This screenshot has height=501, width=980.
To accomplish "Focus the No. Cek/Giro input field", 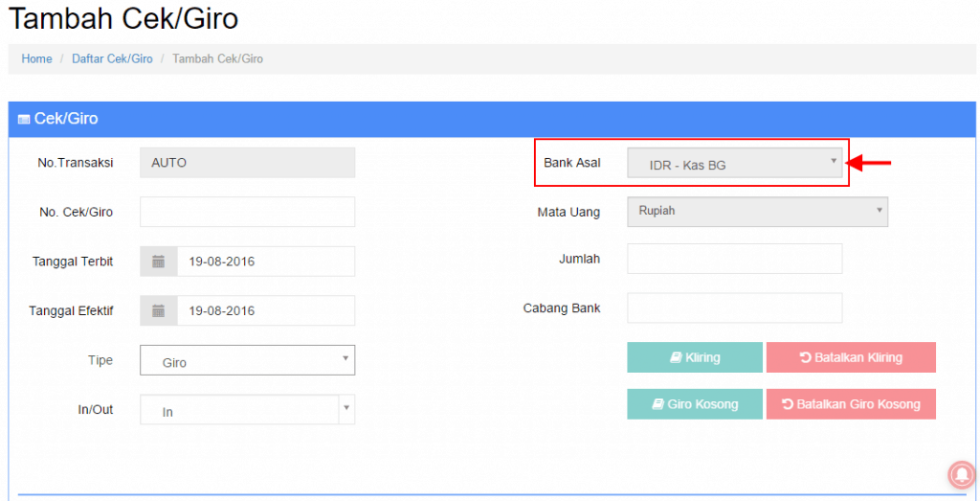I will pyautogui.click(x=248, y=212).
